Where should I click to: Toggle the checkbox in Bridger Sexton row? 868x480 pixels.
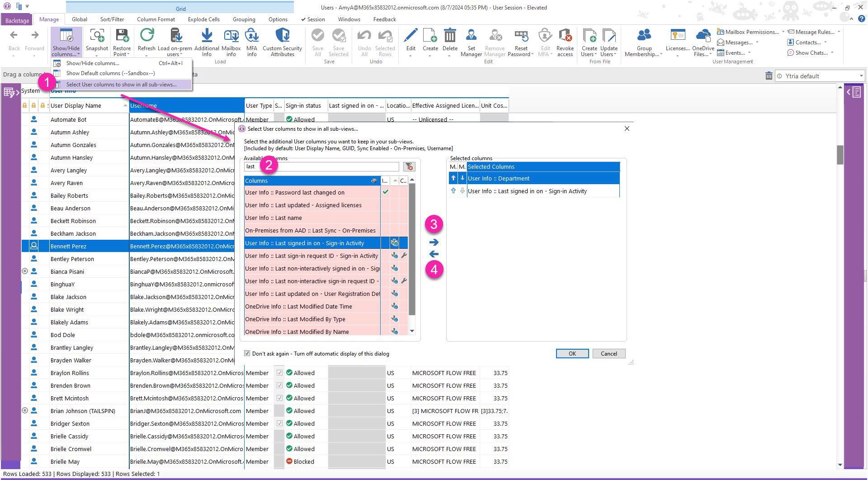(279, 424)
